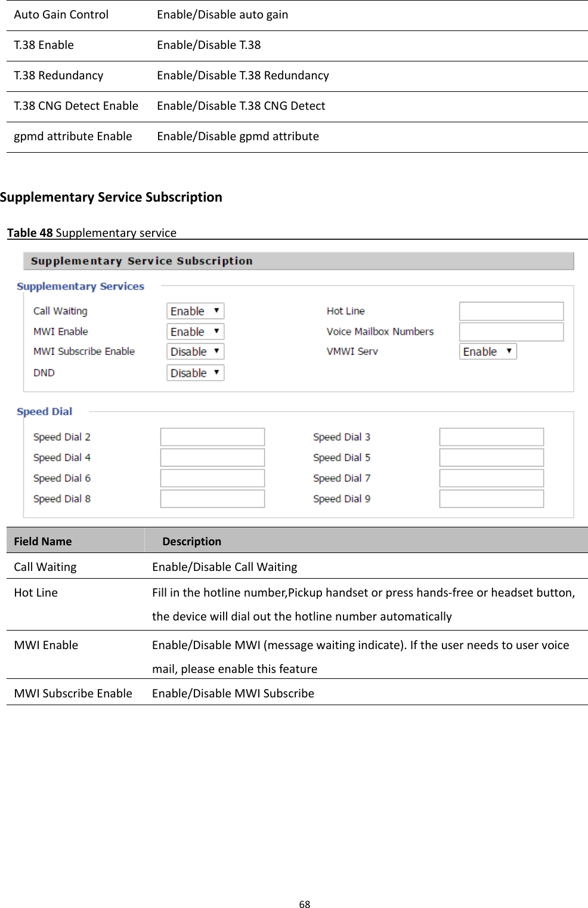Screen dimensions: 588x908
Task: Open the MWI Enable dropdown
Action: 194,331
